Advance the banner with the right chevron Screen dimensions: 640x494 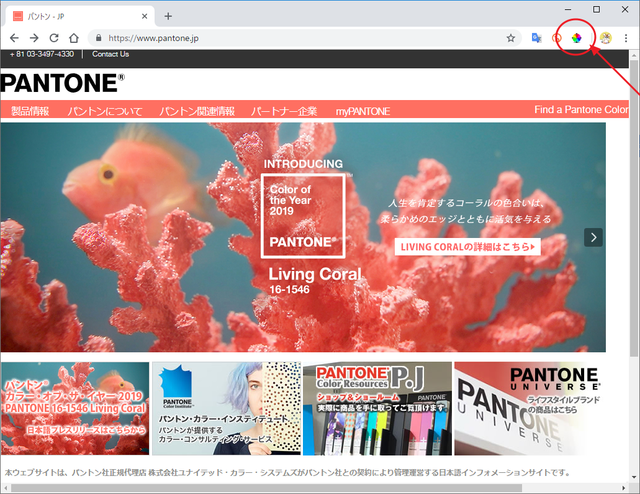594,237
